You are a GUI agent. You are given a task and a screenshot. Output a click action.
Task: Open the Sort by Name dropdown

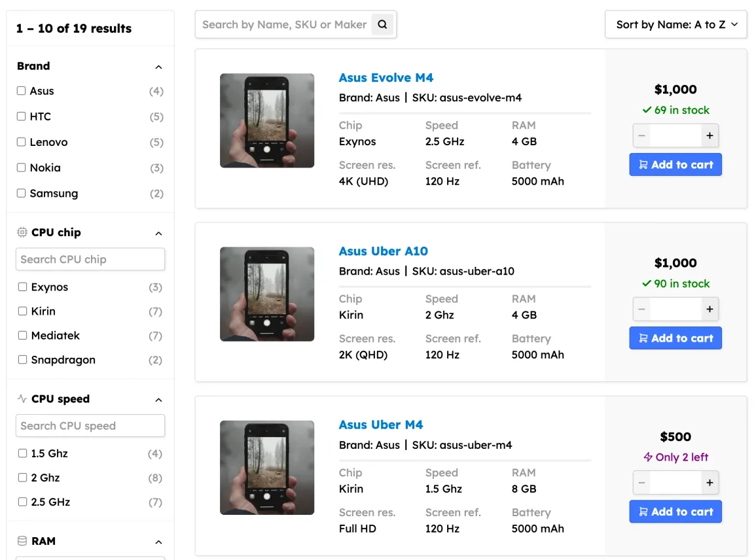coord(675,25)
